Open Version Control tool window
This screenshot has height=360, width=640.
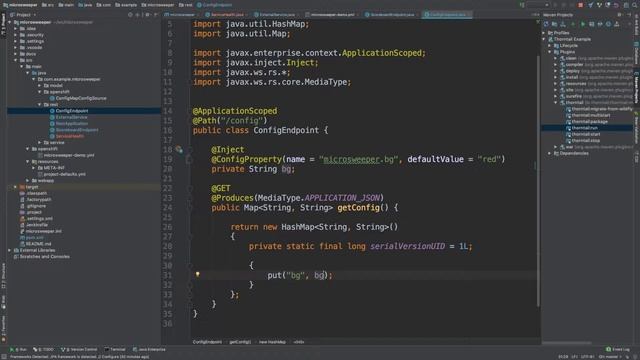(79, 349)
